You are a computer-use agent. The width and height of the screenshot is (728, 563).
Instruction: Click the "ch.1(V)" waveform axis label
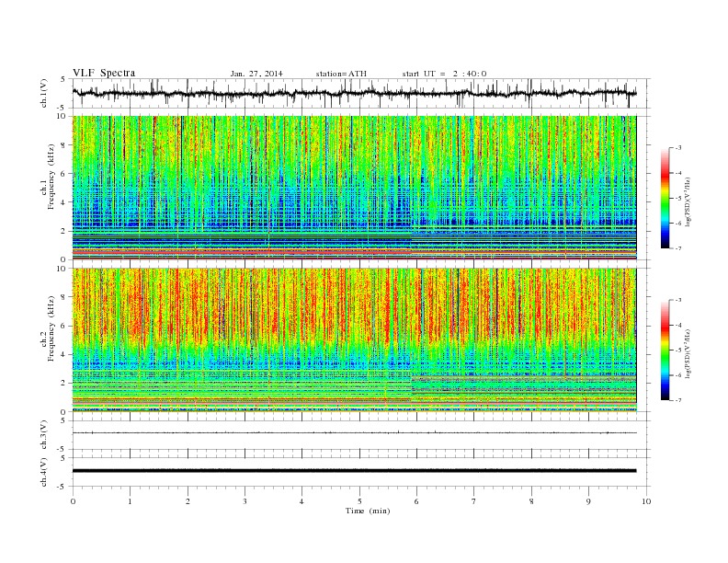click(x=44, y=93)
